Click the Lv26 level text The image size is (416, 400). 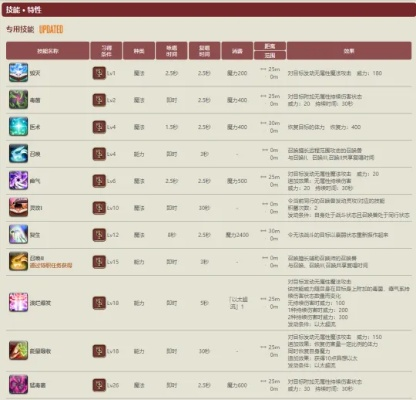[113, 385]
